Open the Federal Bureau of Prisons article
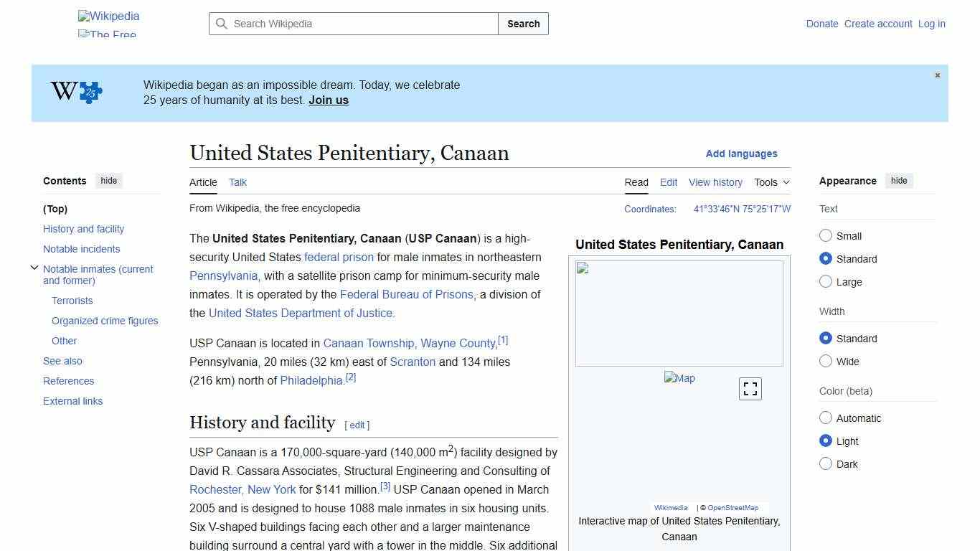This screenshot has width=980, height=551. pos(406,294)
